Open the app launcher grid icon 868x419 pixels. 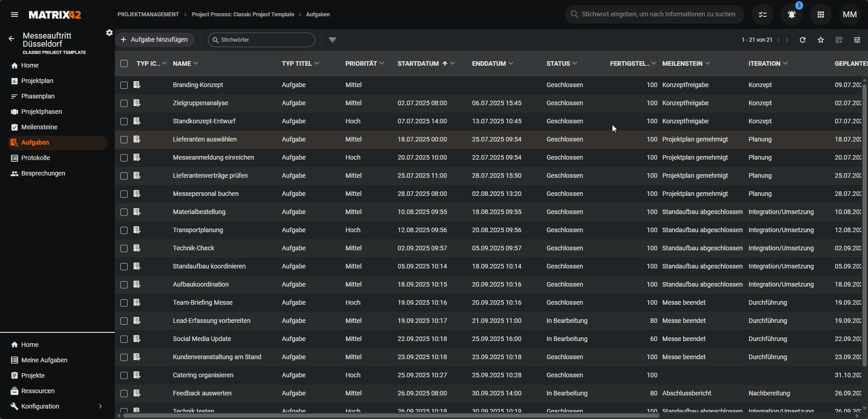[820, 15]
